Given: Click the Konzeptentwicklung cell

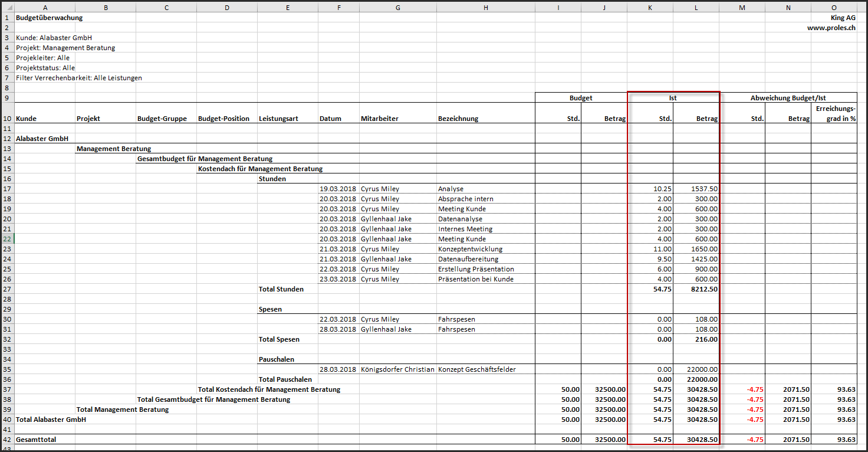Looking at the screenshot, I should click(x=471, y=249).
